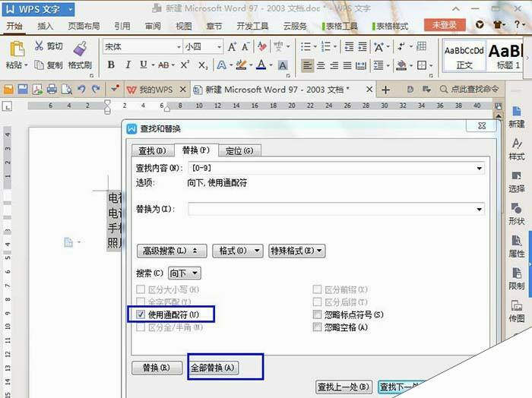The height and width of the screenshot is (398, 532).
Task: Increase indent in ribbon
Action: (x=363, y=46)
